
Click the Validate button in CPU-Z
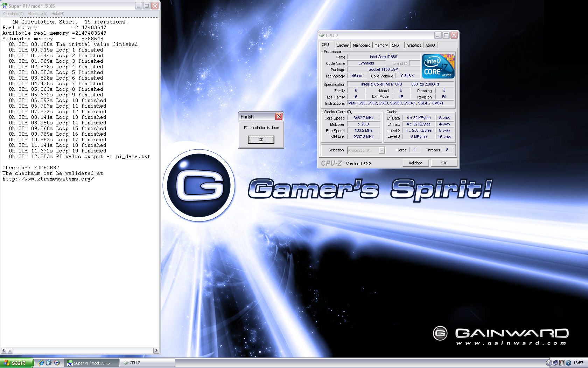pyautogui.click(x=415, y=163)
